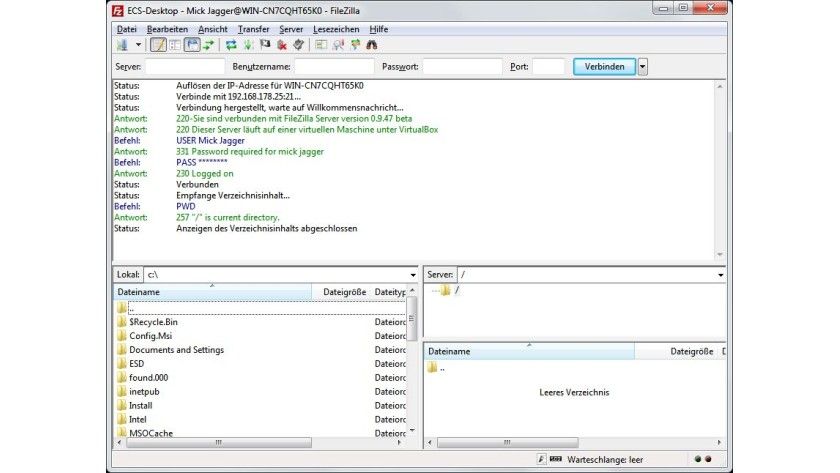The height and width of the screenshot is (473, 840).
Task: Open the Transfer menu
Action: coord(253,29)
